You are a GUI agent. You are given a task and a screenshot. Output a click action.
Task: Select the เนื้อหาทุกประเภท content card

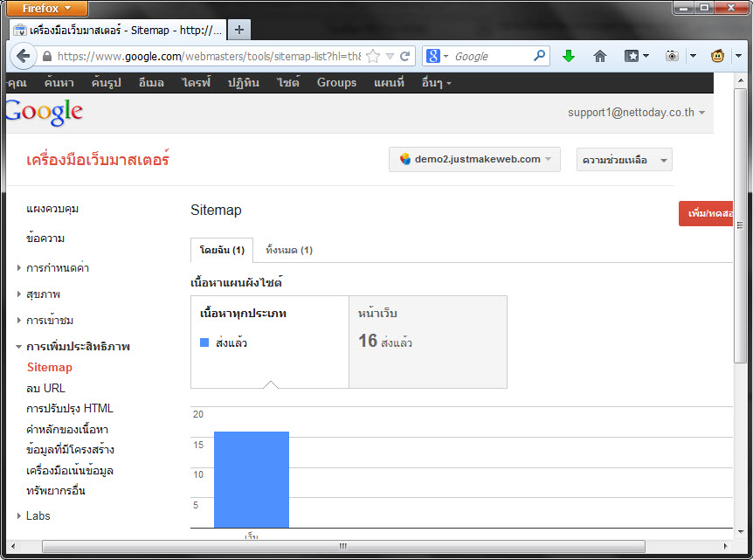[x=270, y=342]
